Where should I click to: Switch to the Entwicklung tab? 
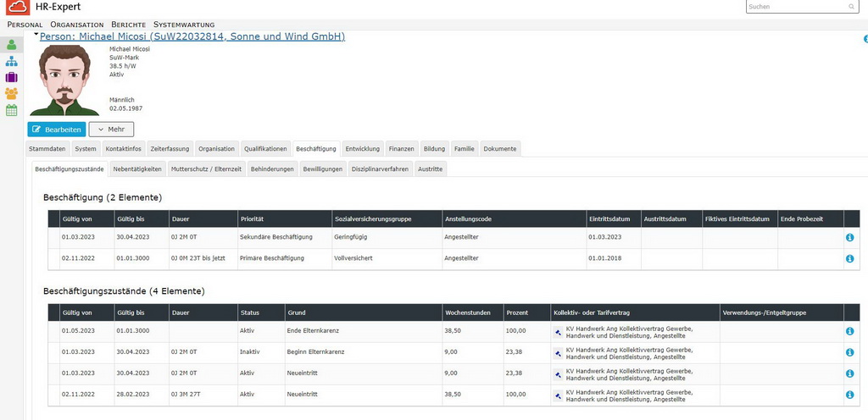363,149
